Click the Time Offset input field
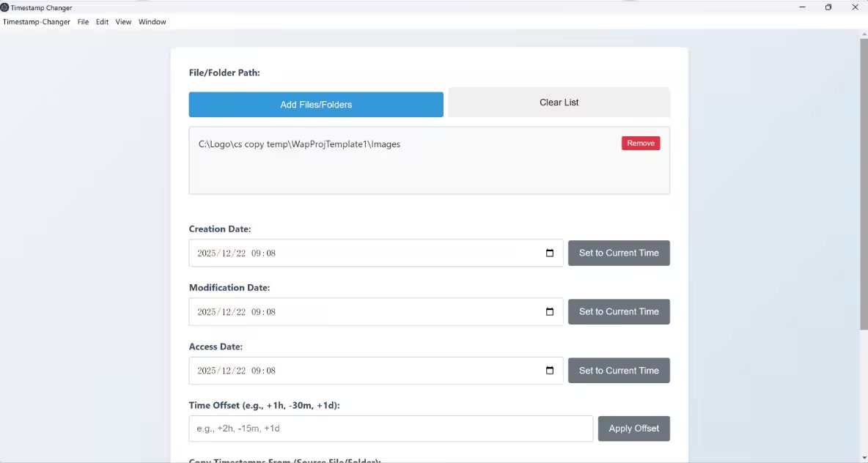Image resolution: width=868 pixels, height=463 pixels. (x=390, y=429)
